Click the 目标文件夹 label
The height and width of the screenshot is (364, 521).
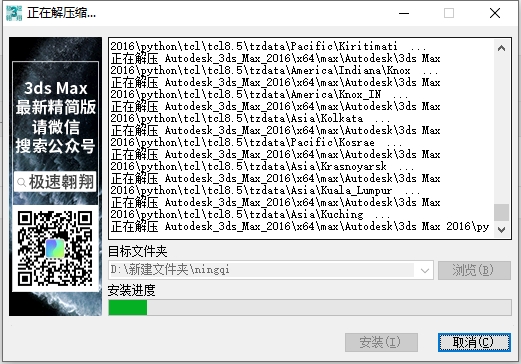(137, 252)
